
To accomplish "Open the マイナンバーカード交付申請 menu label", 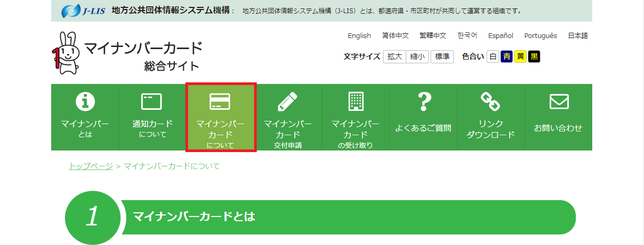I will click(288, 134).
